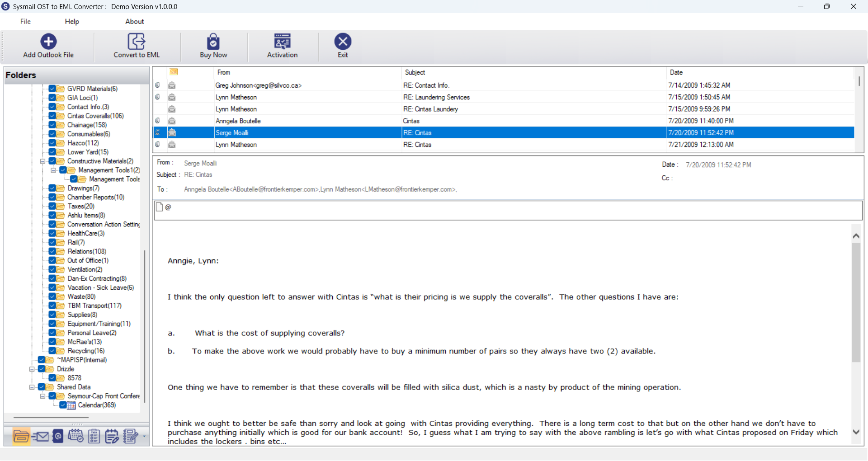868x461 pixels.
Task: Click the attachment icon on 7/21/2009 row
Action: coord(157,145)
